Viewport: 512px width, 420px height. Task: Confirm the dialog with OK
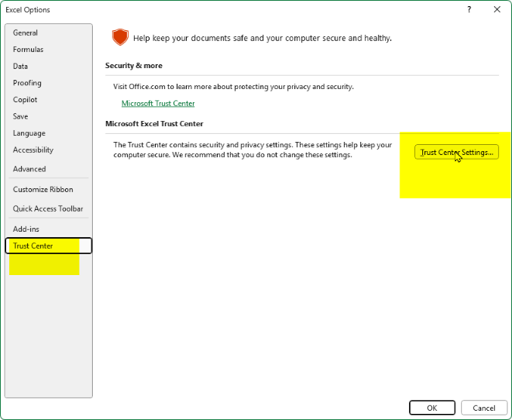click(x=432, y=408)
